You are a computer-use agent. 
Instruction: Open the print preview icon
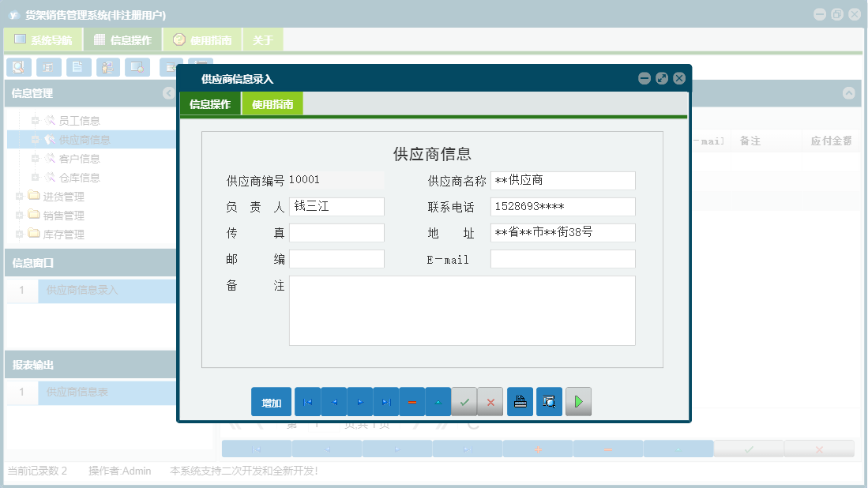click(x=549, y=401)
